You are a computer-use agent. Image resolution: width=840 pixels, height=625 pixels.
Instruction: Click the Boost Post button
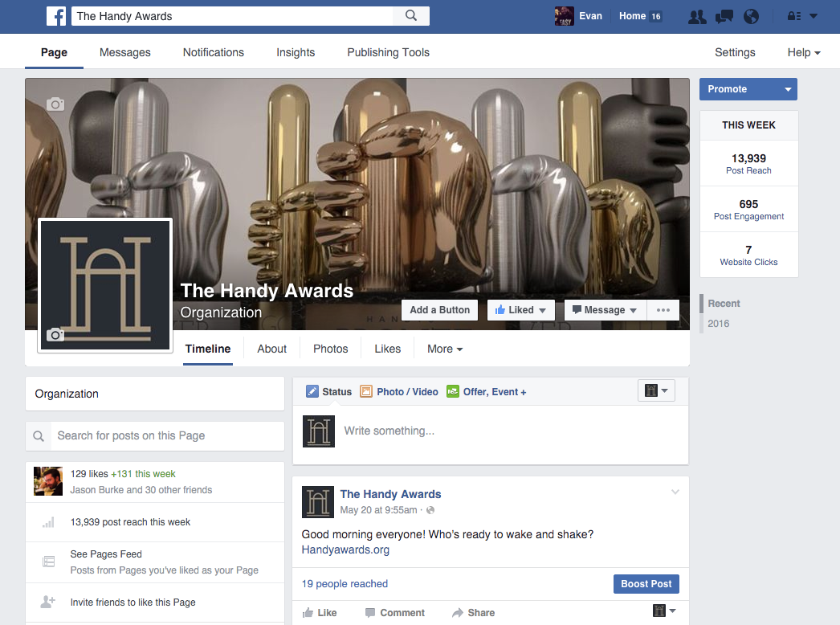point(646,584)
